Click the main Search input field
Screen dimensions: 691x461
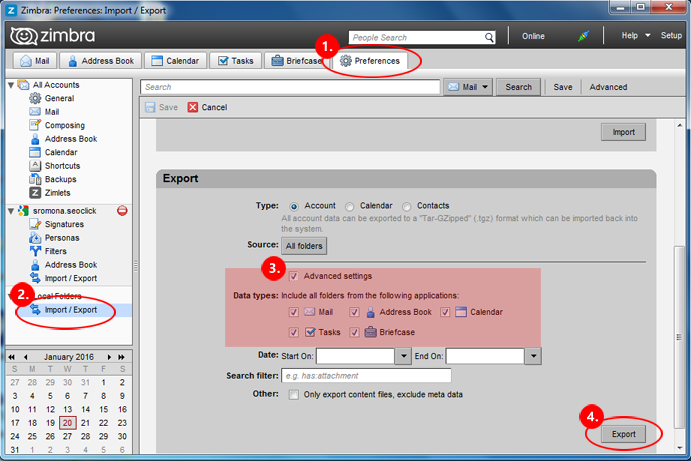[290, 87]
